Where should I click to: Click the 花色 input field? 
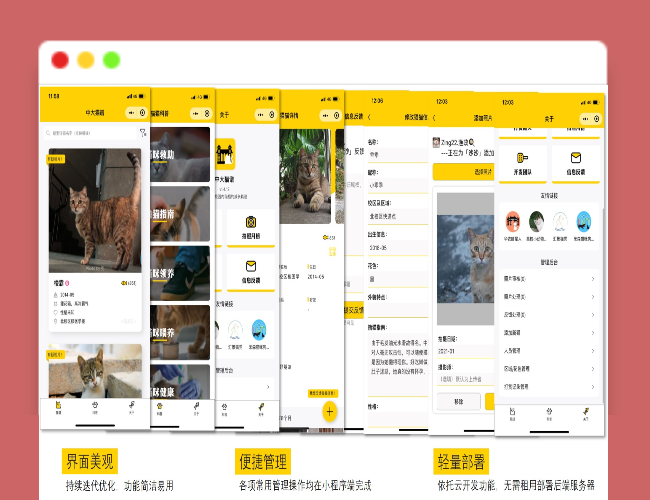click(398, 279)
